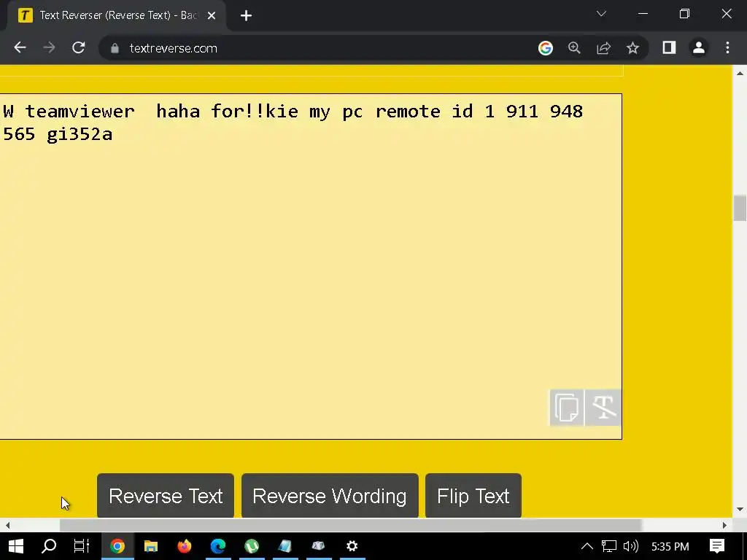Show hidden system tray icons
747x560 pixels.
[x=587, y=546]
